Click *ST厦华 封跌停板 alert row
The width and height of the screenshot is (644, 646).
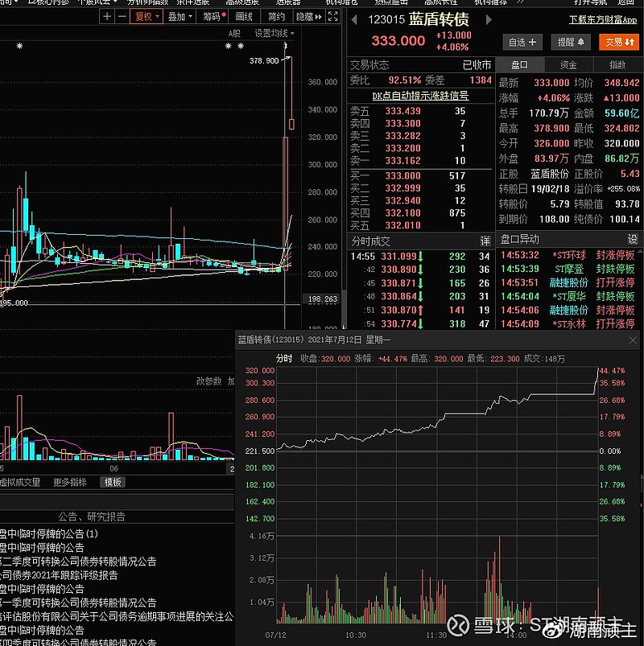568,296
